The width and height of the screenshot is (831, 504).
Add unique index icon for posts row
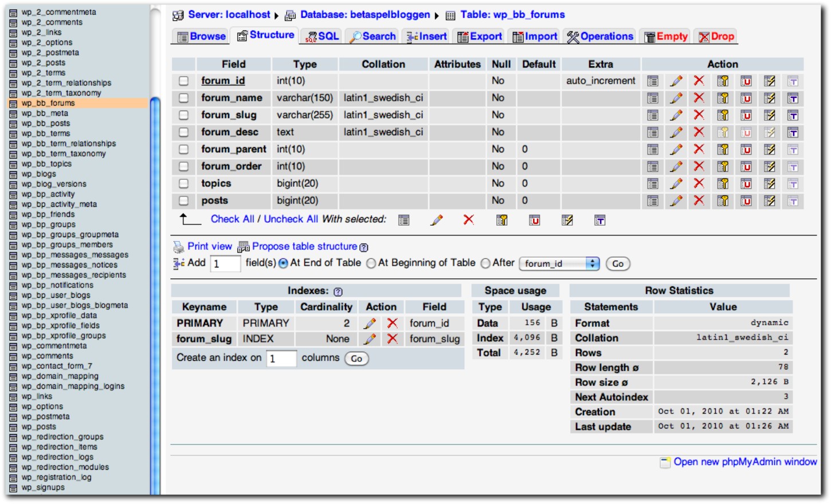[746, 201]
